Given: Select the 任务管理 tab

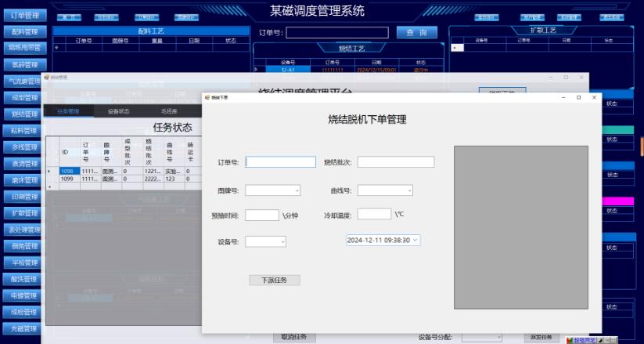Looking at the screenshot, I should click(69, 111).
